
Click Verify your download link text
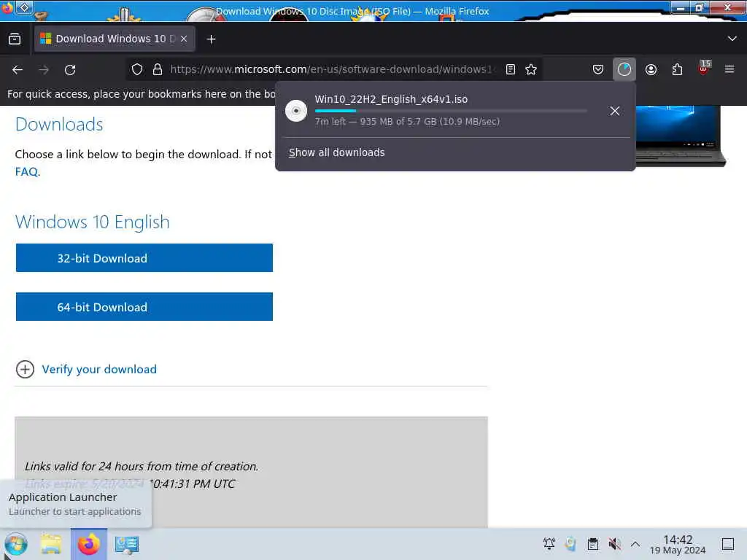pyautogui.click(x=99, y=369)
